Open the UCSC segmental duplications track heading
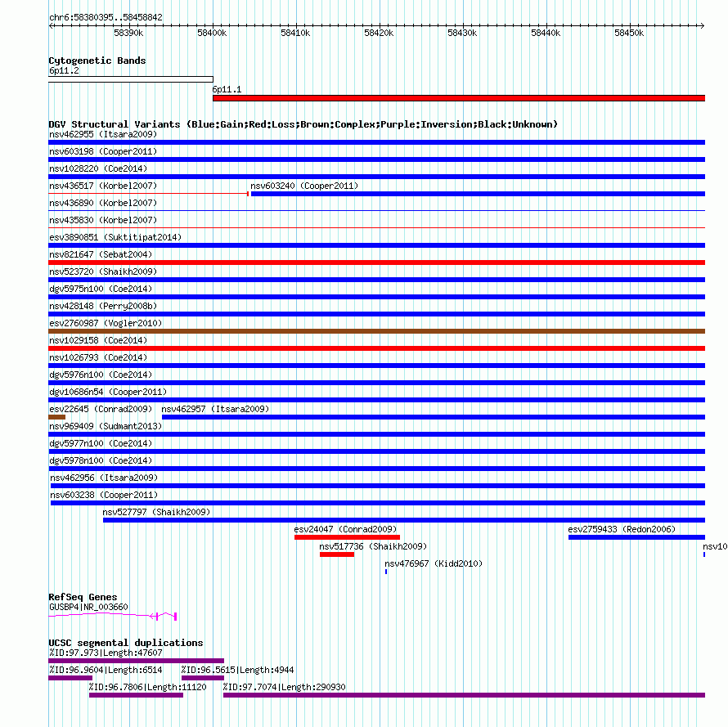The image size is (728, 727). [x=126, y=643]
